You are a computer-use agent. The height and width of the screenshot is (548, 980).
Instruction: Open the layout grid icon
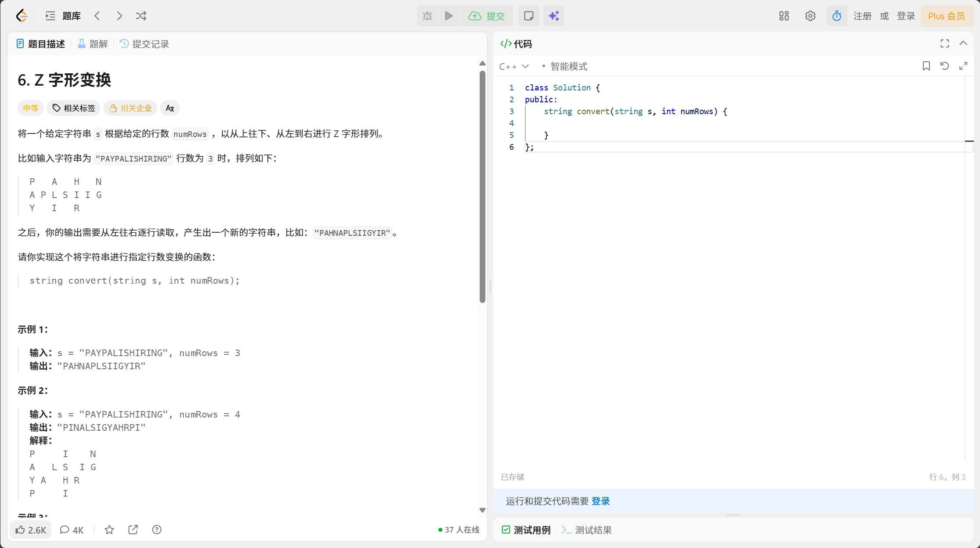coord(784,16)
